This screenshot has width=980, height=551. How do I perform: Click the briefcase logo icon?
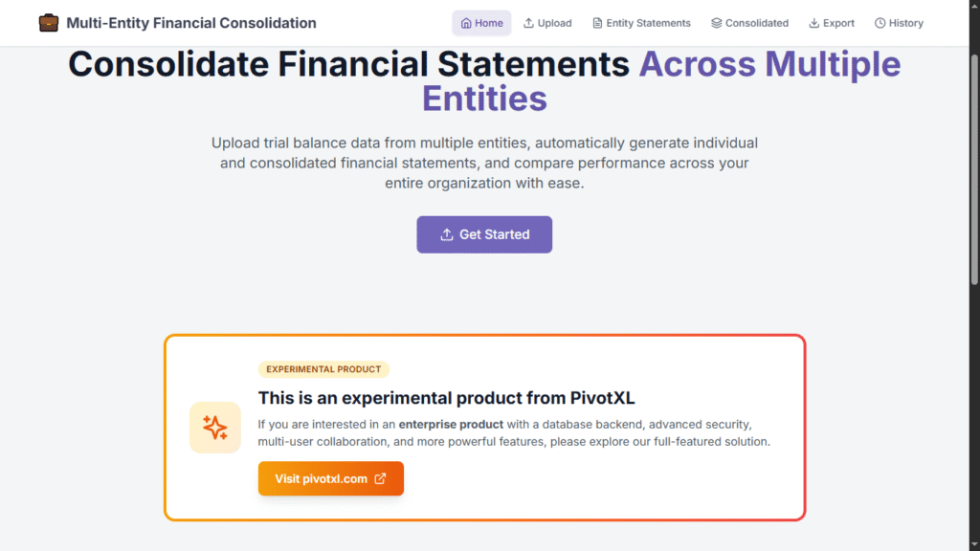pyautogui.click(x=48, y=23)
